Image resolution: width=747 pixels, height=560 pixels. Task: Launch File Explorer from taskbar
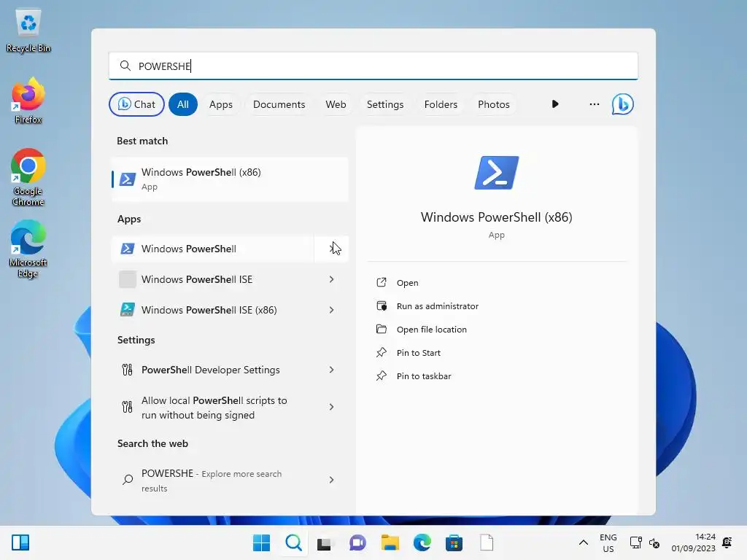[x=390, y=542]
